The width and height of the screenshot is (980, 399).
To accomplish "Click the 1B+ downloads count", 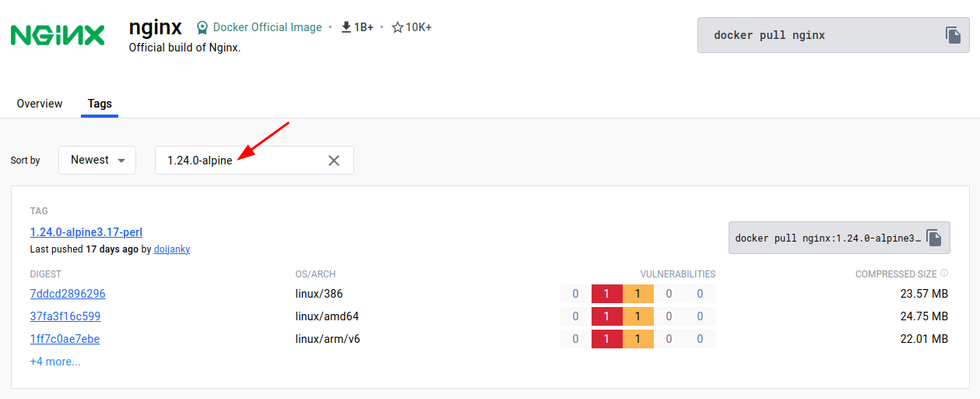I will point(364,27).
